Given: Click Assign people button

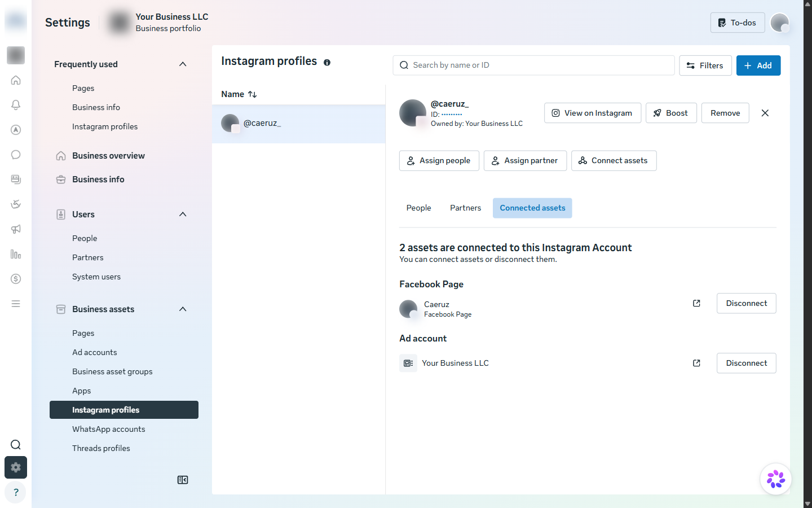Looking at the screenshot, I should click(x=439, y=161).
